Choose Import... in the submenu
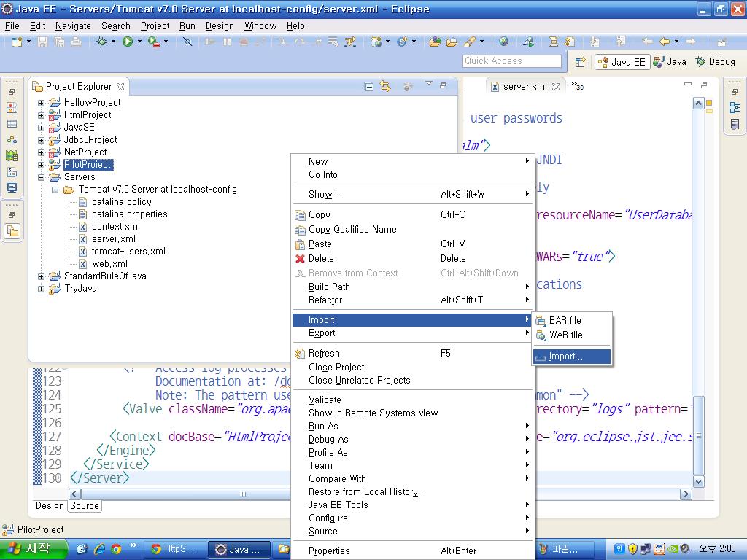 pos(572,357)
